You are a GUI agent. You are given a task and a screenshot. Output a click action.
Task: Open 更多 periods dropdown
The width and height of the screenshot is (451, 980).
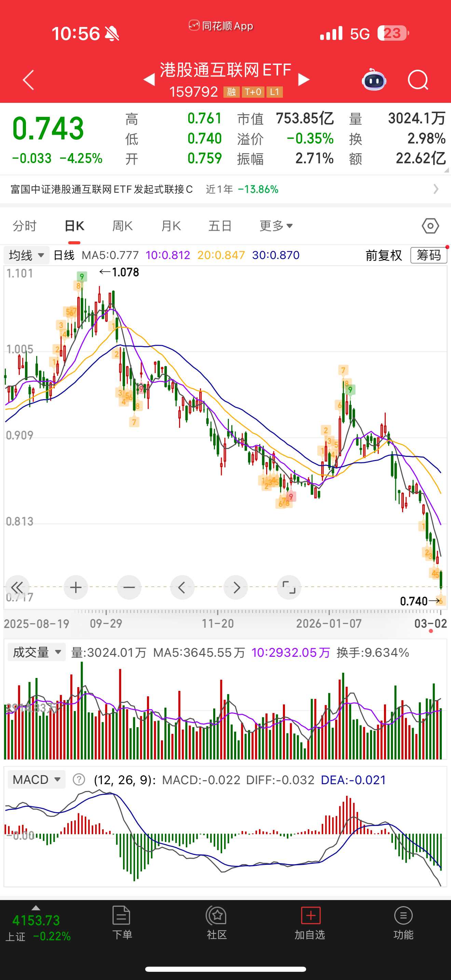click(x=276, y=226)
